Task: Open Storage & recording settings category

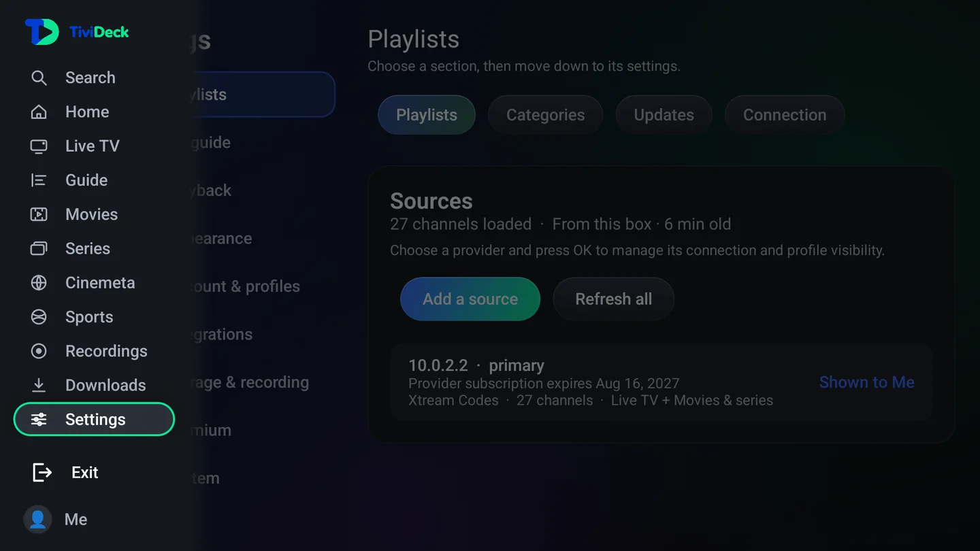Action: (x=250, y=382)
